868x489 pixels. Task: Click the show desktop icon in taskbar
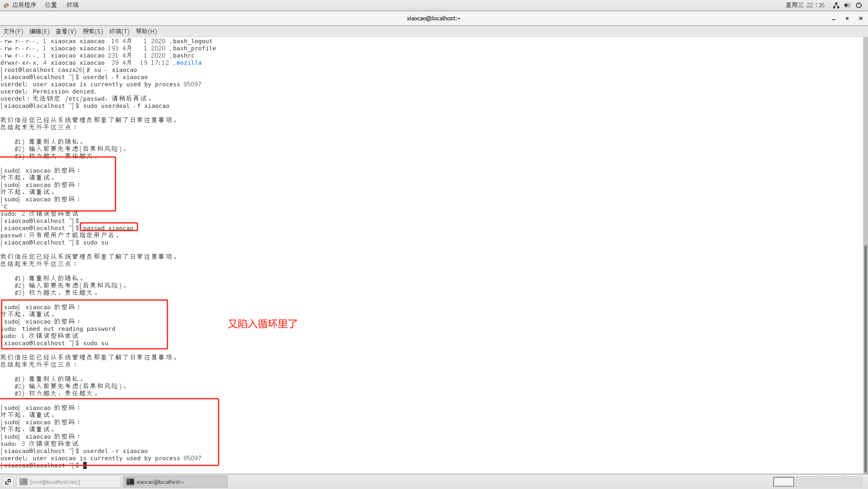pos(8,482)
